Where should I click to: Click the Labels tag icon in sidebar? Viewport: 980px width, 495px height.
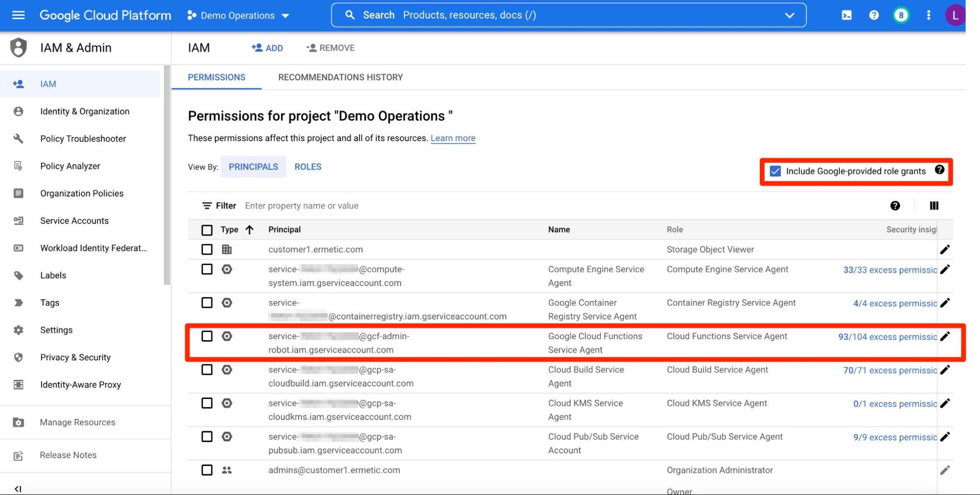[x=19, y=275]
